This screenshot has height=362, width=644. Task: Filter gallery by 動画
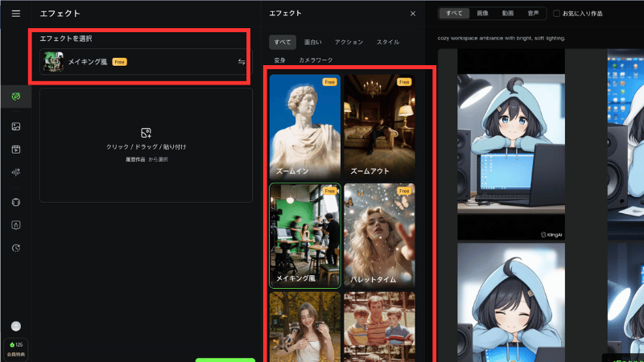[508, 14]
